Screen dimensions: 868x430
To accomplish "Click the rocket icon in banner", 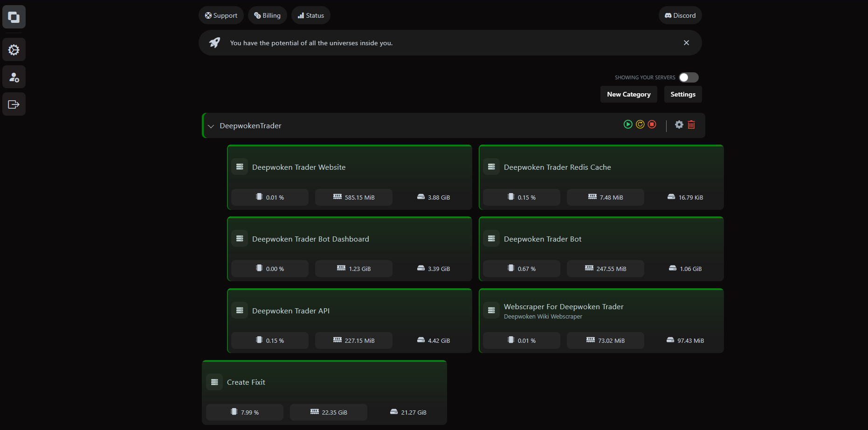I will click(x=214, y=43).
